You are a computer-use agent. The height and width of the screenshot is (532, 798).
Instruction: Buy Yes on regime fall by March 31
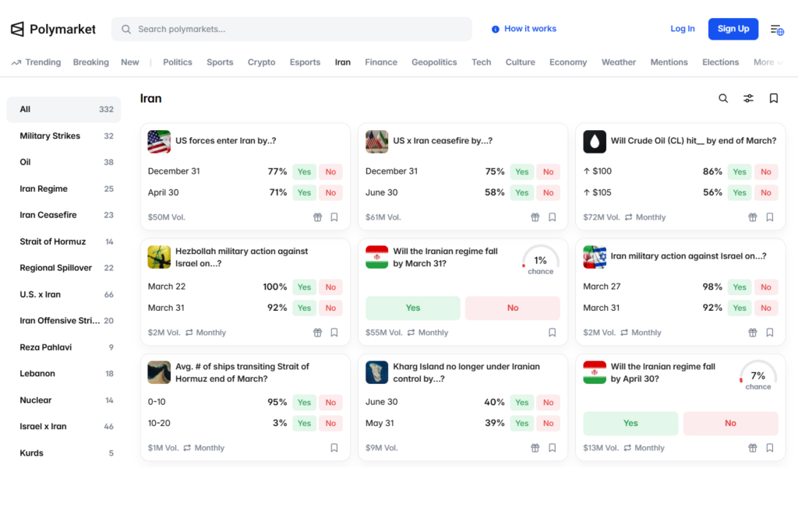413,308
